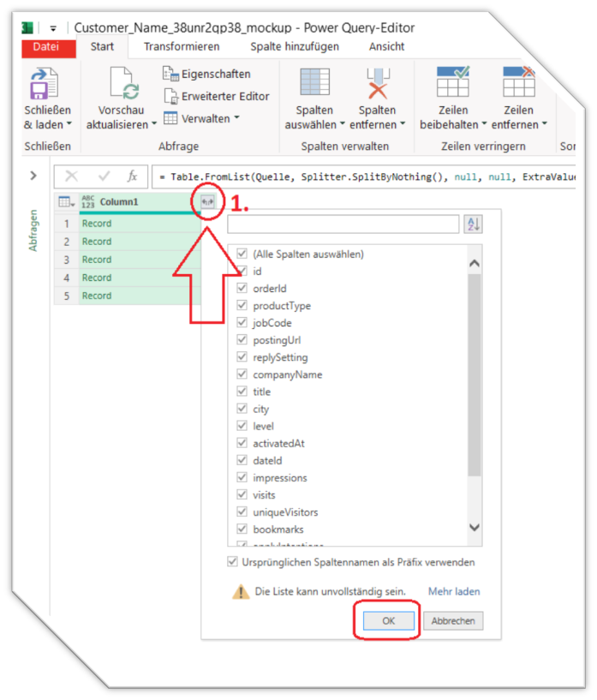Expand the Abfragen side pane
The height and width of the screenshot is (700, 597).
[33, 176]
